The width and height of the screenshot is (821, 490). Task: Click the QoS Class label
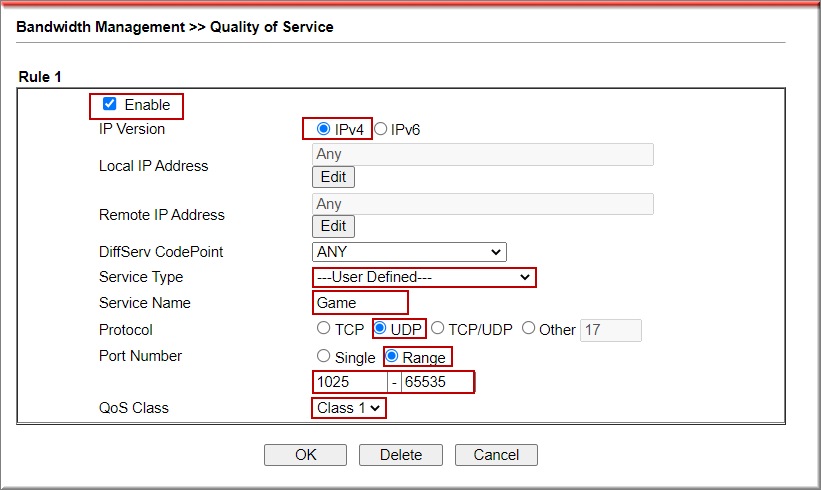[134, 408]
